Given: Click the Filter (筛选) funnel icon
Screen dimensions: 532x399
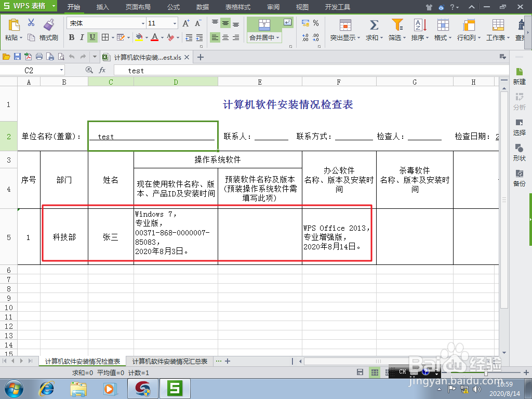Looking at the screenshot, I should click(x=397, y=25).
